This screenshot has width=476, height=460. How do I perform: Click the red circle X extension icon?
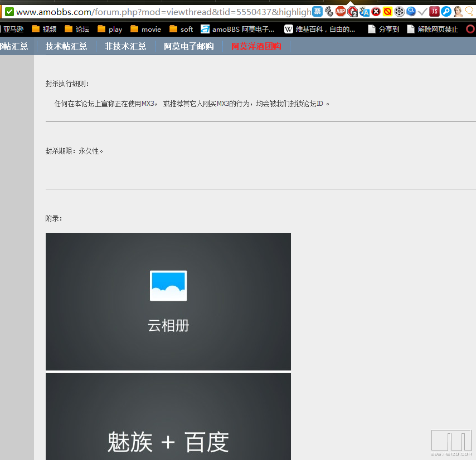pyautogui.click(x=376, y=12)
